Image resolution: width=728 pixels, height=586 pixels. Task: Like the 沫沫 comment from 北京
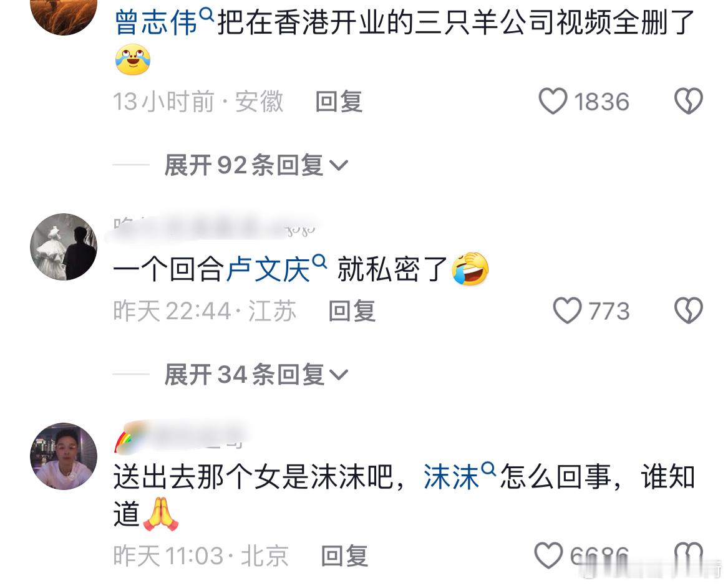[x=548, y=555]
